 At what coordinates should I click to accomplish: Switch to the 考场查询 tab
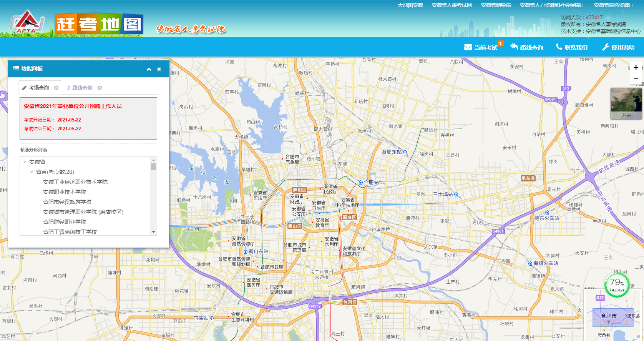click(39, 88)
